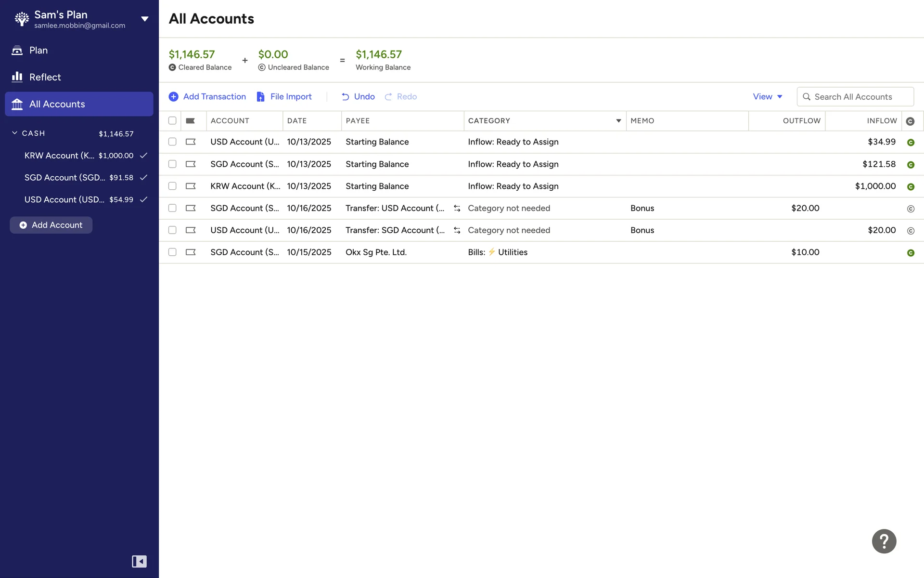Image resolution: width=924 pixels, height=578 pixels.
Task: Click the File Import icon
Action: (x=260, y=97)
